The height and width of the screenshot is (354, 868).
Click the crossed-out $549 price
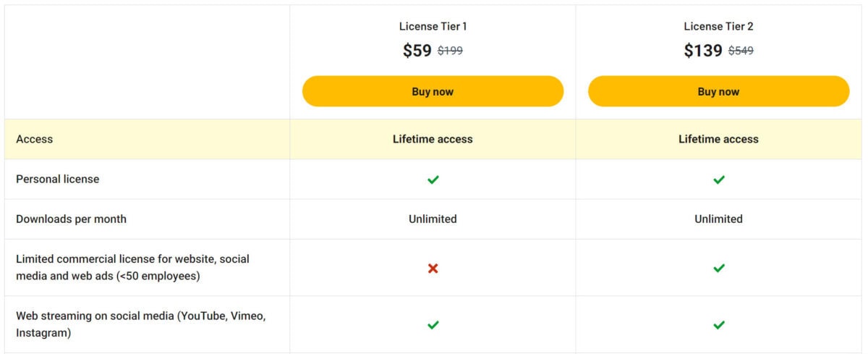(x=741, y=51)
